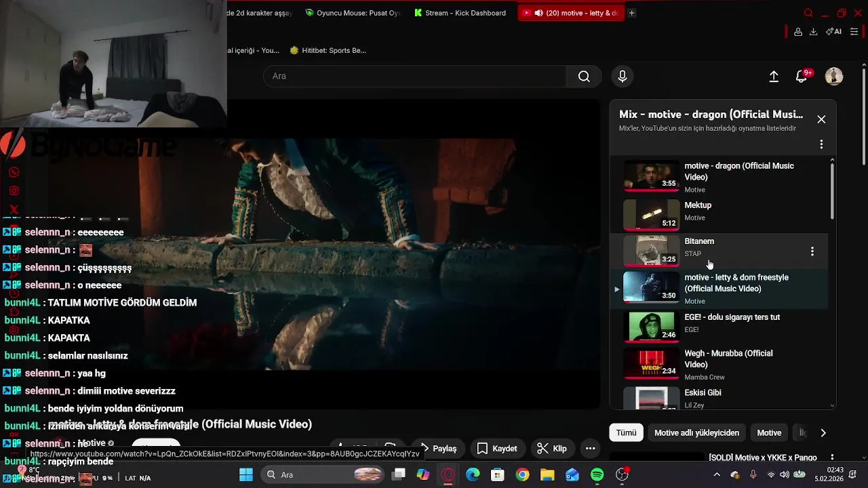Play Wegh - Murabba (Official Video)
The image size is (868, 488).
point(719,365)
